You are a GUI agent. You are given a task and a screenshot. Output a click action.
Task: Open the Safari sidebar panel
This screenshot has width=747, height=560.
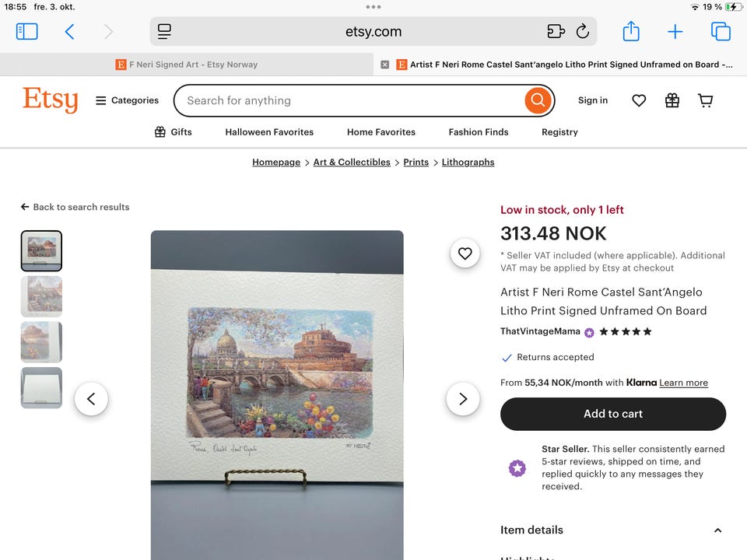pos(27,31)
